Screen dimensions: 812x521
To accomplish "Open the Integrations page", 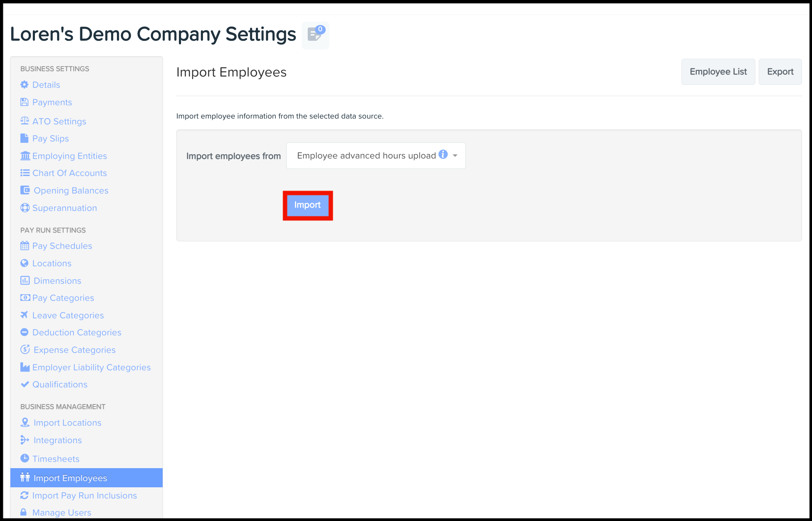I will coord(57,440).
